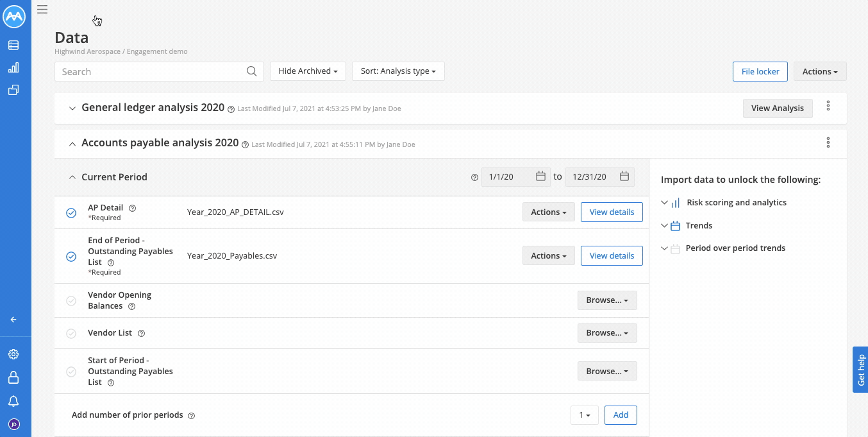Click the Search input field
The height and width of the screenshot is (437, 868).
click(159, 71)
